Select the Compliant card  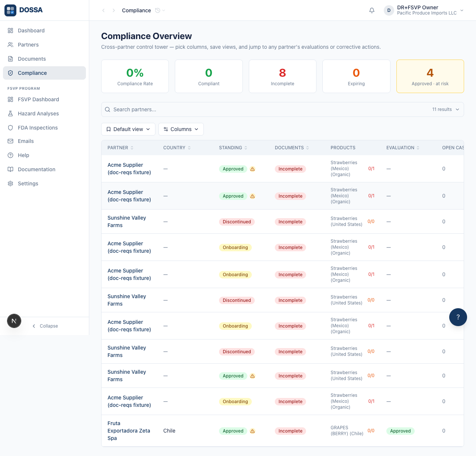[209, 76]
